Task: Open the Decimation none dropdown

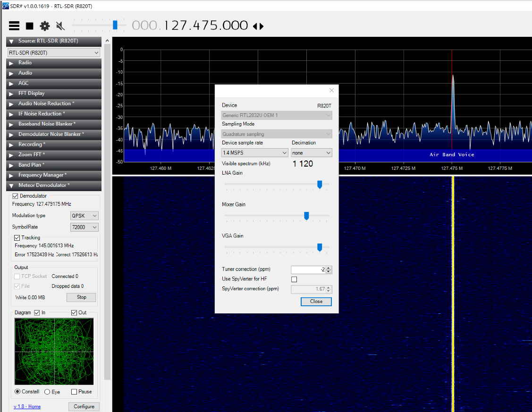Action: [312, 153]
